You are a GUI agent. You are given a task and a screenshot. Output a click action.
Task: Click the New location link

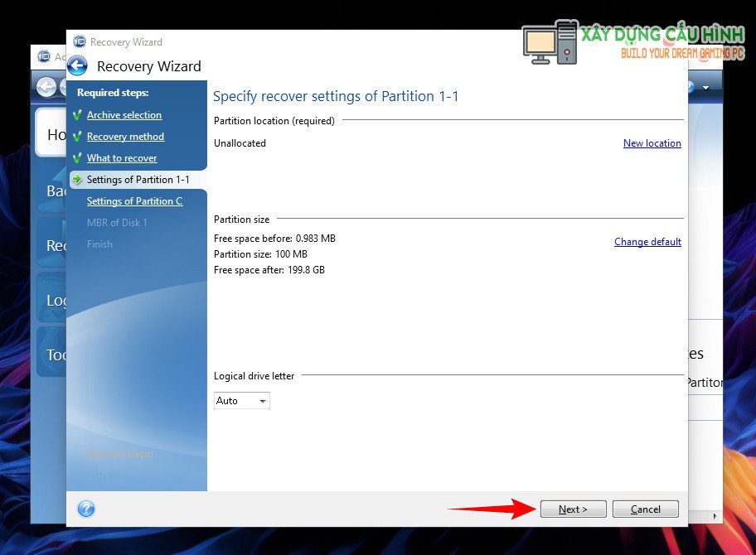652,143
